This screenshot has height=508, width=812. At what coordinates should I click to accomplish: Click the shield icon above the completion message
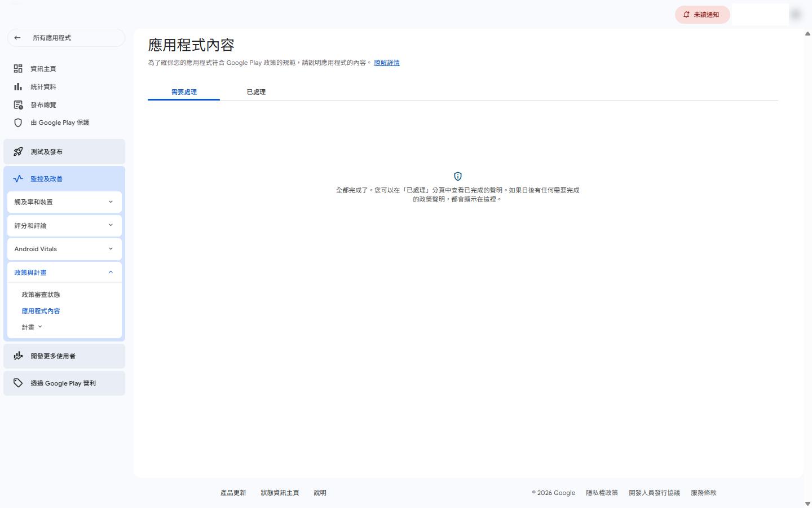tap(458, 176)
